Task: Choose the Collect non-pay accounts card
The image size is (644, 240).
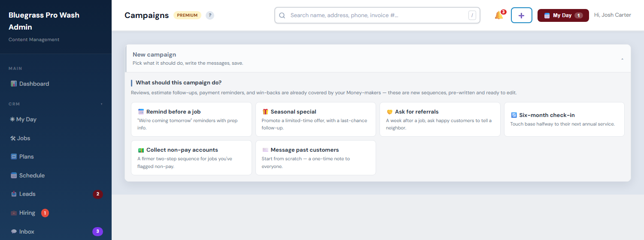Action: pyautogui.click(x=191, y=158)
